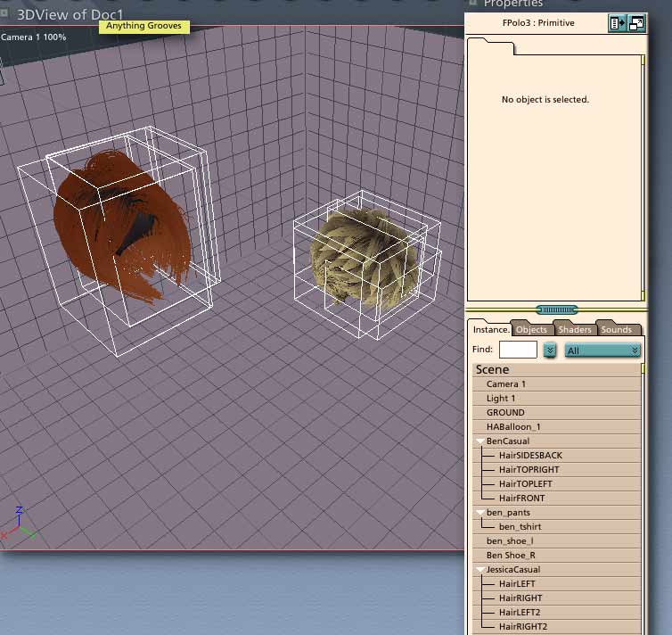Open the Find options dropdown arrow
Viewport: 672px width, 635px height.
550,350
